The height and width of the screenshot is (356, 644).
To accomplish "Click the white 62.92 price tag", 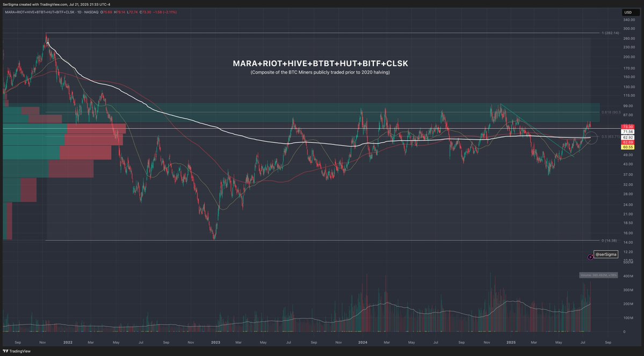I will point(627,137).
